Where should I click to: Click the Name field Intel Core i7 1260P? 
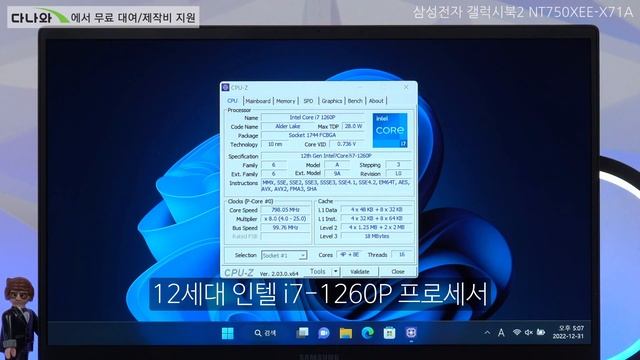point(312,118)
